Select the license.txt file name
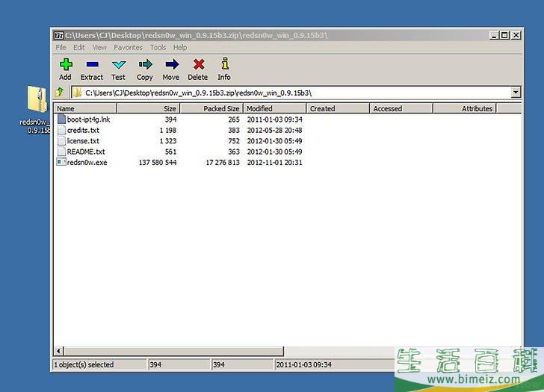 tap(83, 140)
